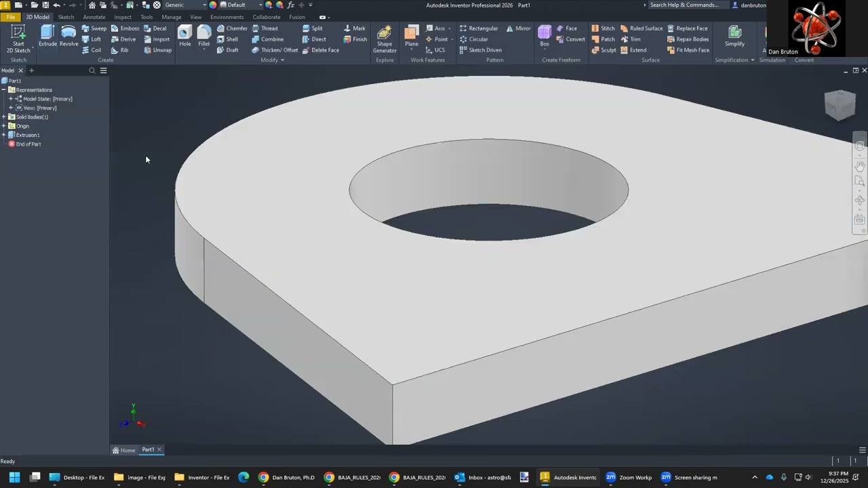Select Delete Face tool
This screenshot has height=488, width=868.
pyautogui.click(x=320, y=50)
